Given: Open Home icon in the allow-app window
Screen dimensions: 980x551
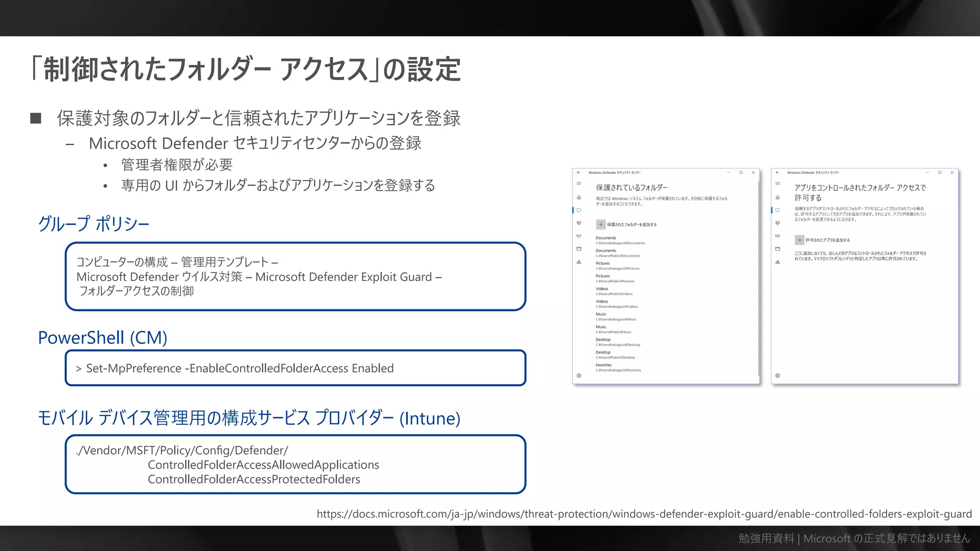Looking at the screenshot, I should pyautogui.click(x=777, y=197).
